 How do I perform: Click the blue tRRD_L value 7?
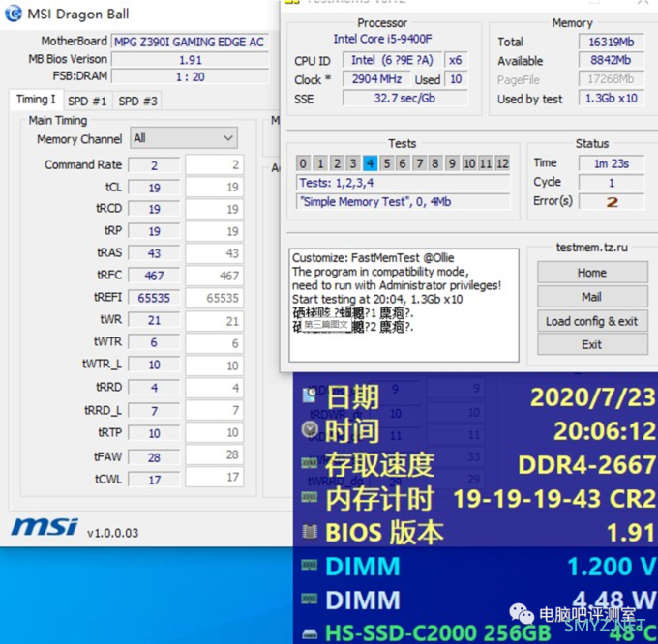pyautogui.click(x=154, y=410)
